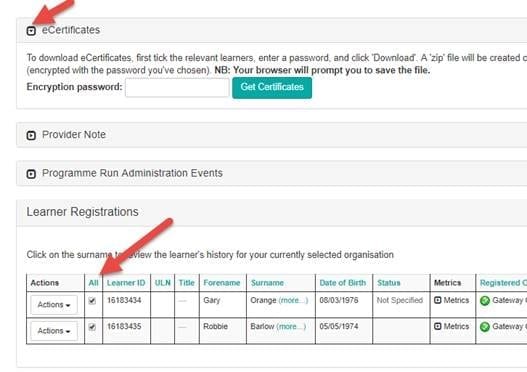Expand the Provider Note section
Viewport: 527px width, 372px height.
point(31,135)
